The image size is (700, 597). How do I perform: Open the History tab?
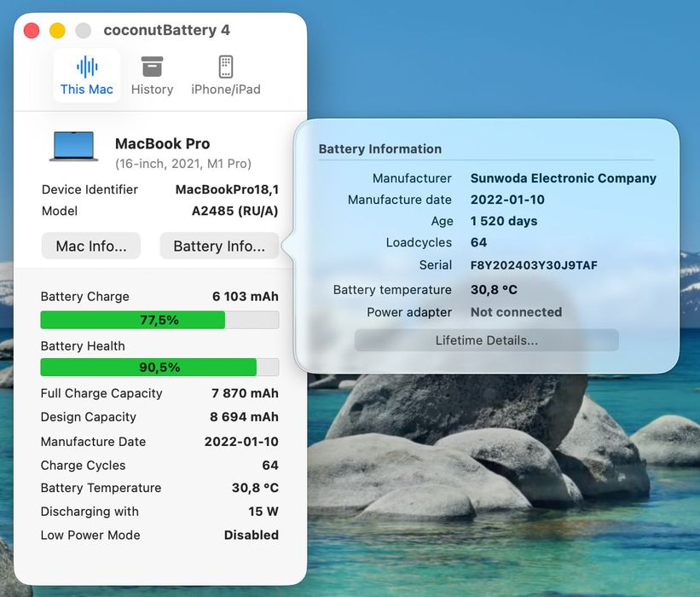pos(152,75)
